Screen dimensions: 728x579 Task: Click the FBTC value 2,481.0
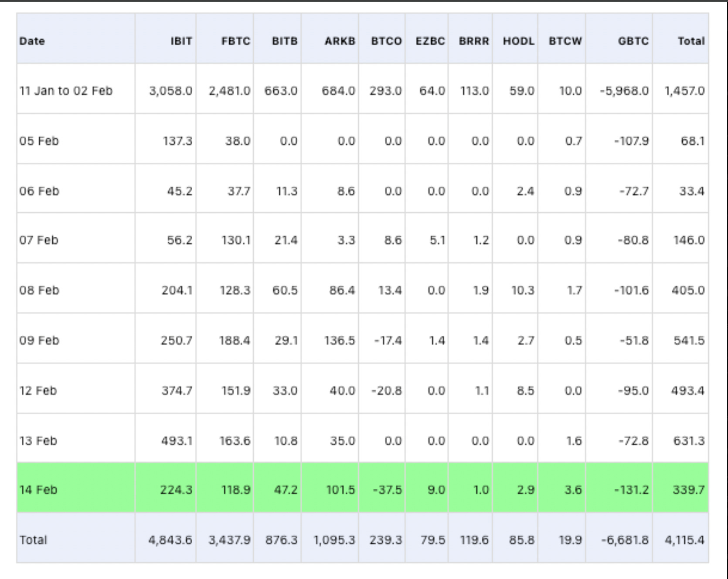pos(229,91)
